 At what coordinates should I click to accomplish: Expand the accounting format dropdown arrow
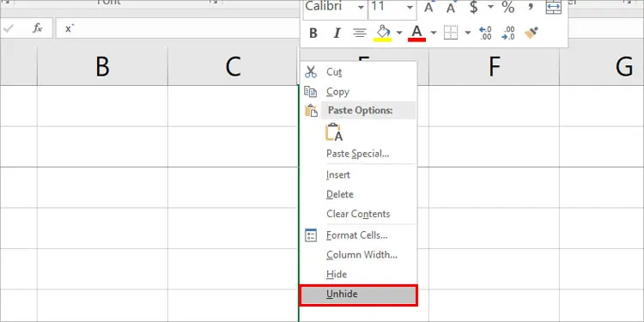coord(490,7)
